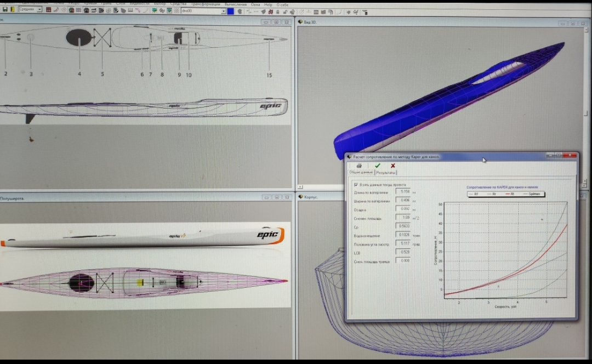Click the red grid icon in toolbar
The image size is (592, 364).
(x=49, y=10)
